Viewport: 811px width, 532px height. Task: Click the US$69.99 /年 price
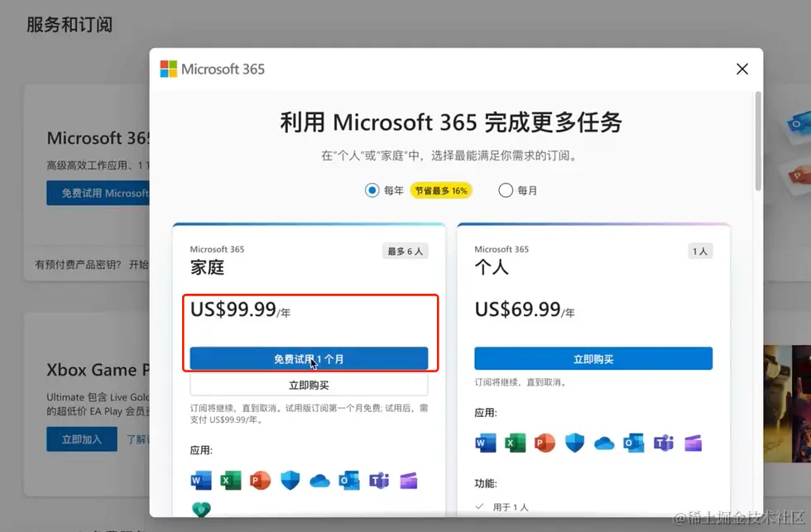(x=525, y=309)
